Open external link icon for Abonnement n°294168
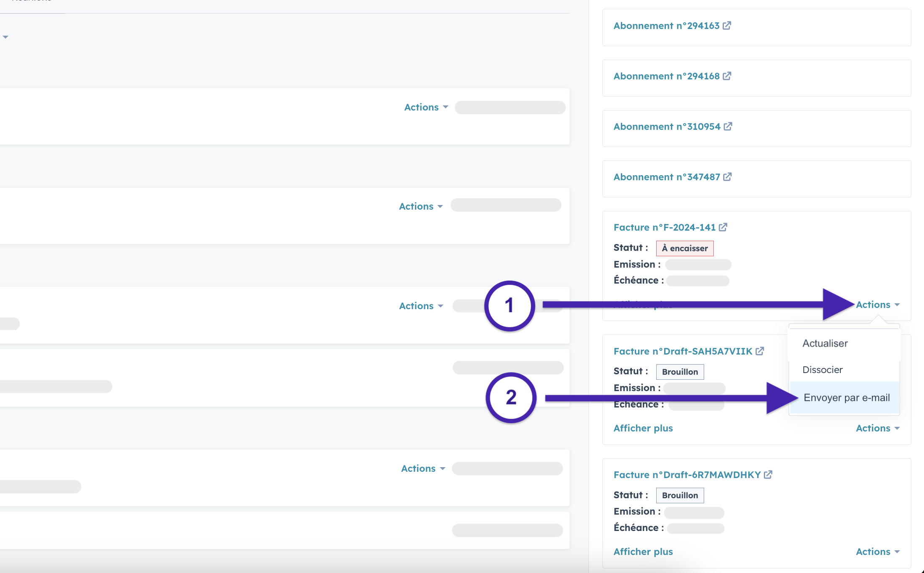The image size is (924, 573). tap(727, 76)
